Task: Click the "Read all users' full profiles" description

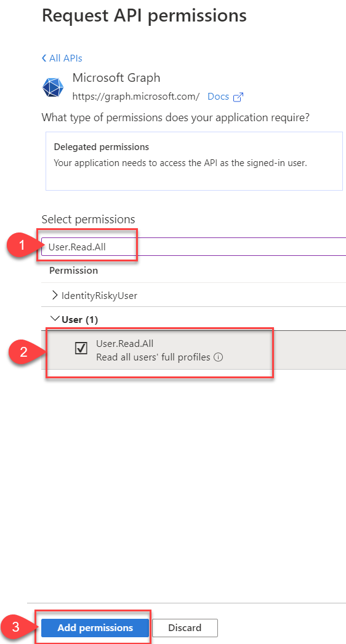Action: [153, 357]
